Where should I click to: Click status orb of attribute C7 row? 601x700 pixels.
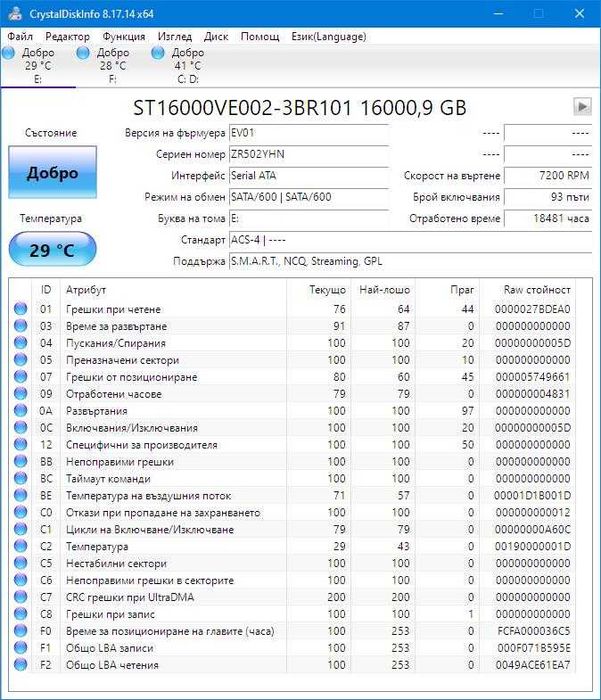click(x=21, y=597)
